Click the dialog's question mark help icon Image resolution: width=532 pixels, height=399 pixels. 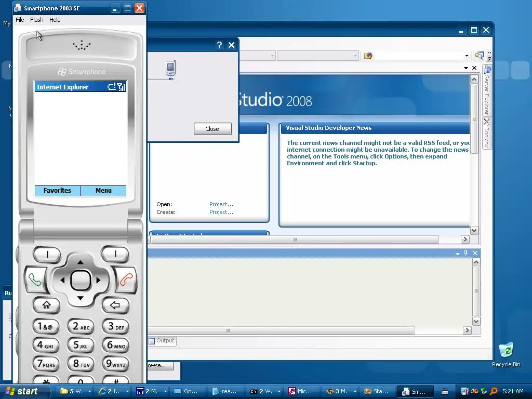pyautogui.click(x=219, y=45)
